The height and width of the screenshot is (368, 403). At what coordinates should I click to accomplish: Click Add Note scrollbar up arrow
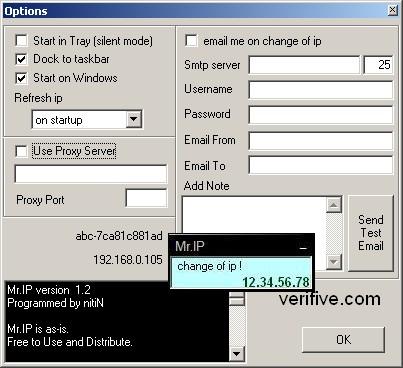tap(334, 204)
